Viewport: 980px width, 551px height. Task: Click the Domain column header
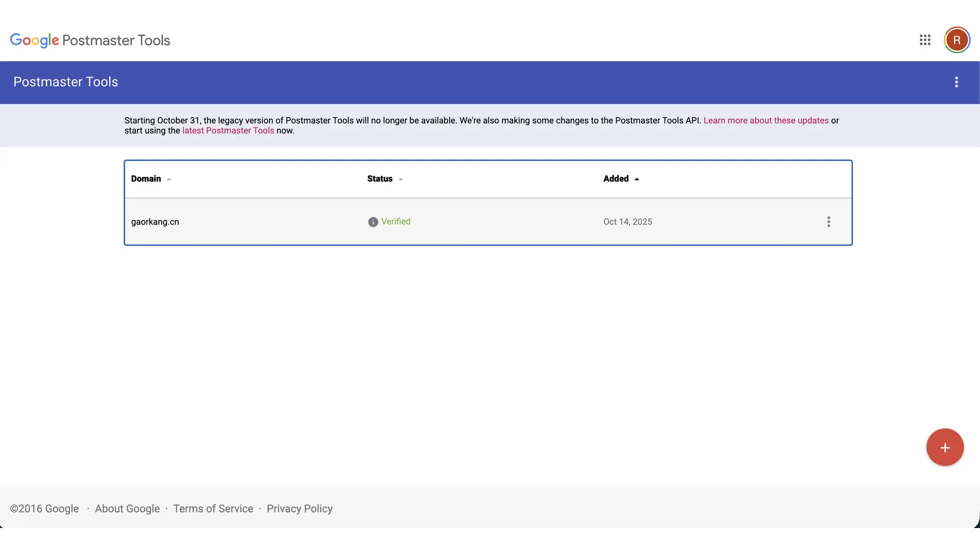[146, 179]
